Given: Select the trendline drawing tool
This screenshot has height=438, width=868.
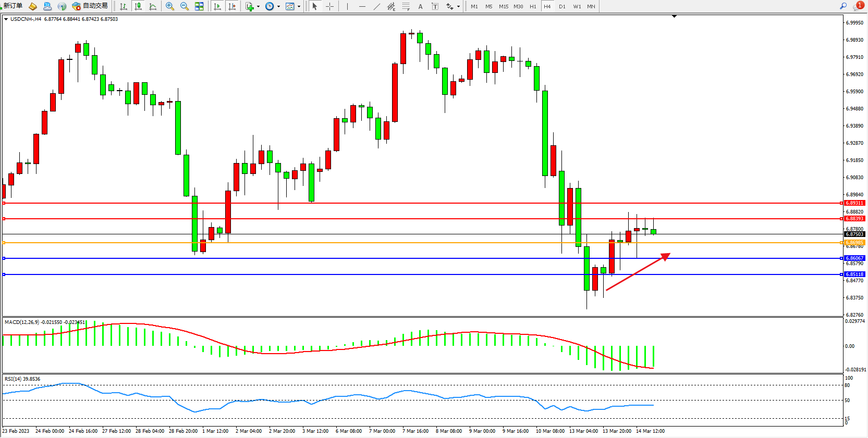Looking at the screenshot, I should (x=377, y=6).
